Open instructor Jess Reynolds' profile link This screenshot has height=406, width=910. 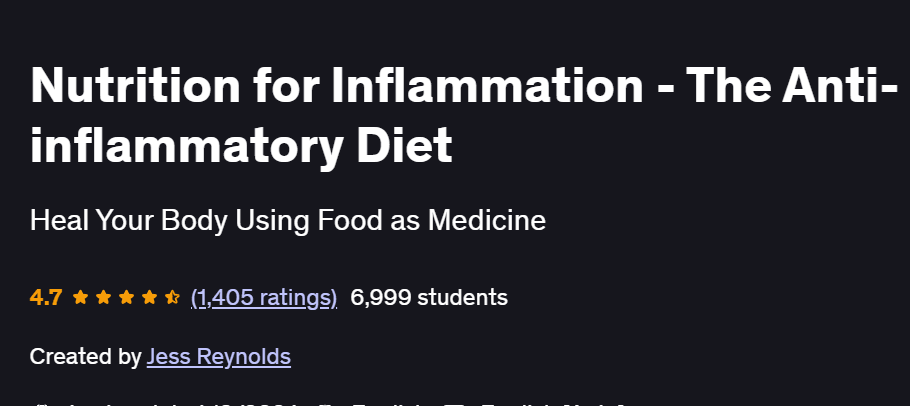pos(219,357)
